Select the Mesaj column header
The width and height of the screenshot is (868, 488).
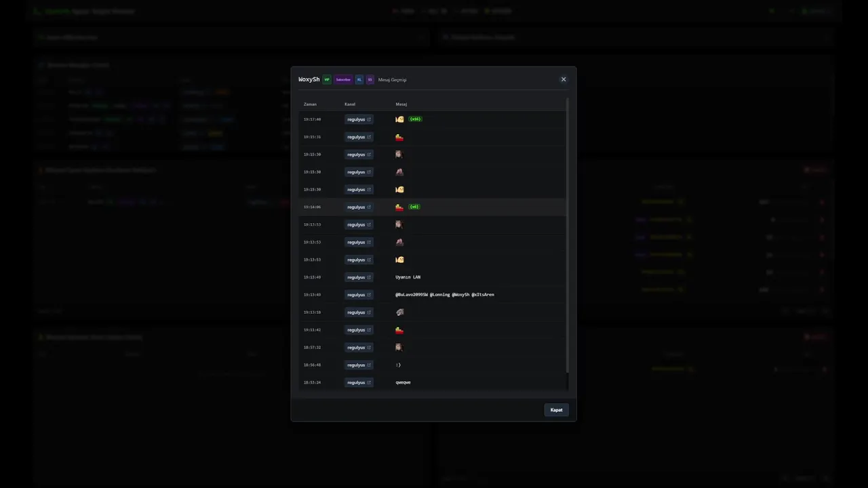pyautogui.click(x=401, y=104)
